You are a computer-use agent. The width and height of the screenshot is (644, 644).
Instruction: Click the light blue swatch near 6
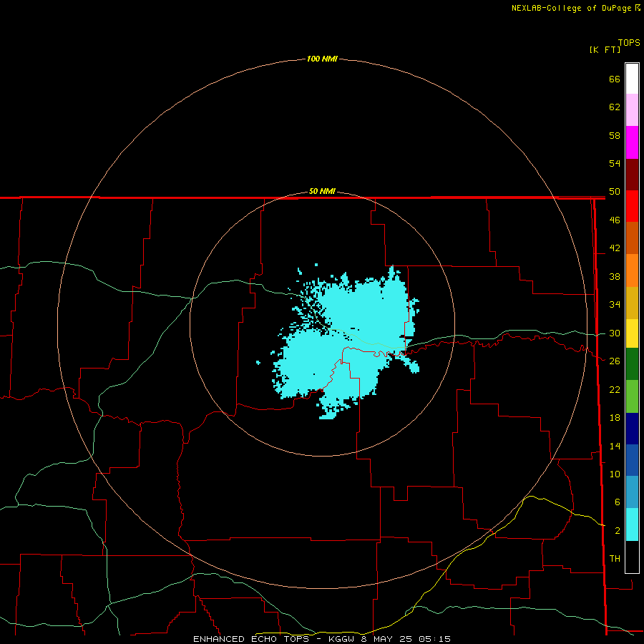click(632, 492)
